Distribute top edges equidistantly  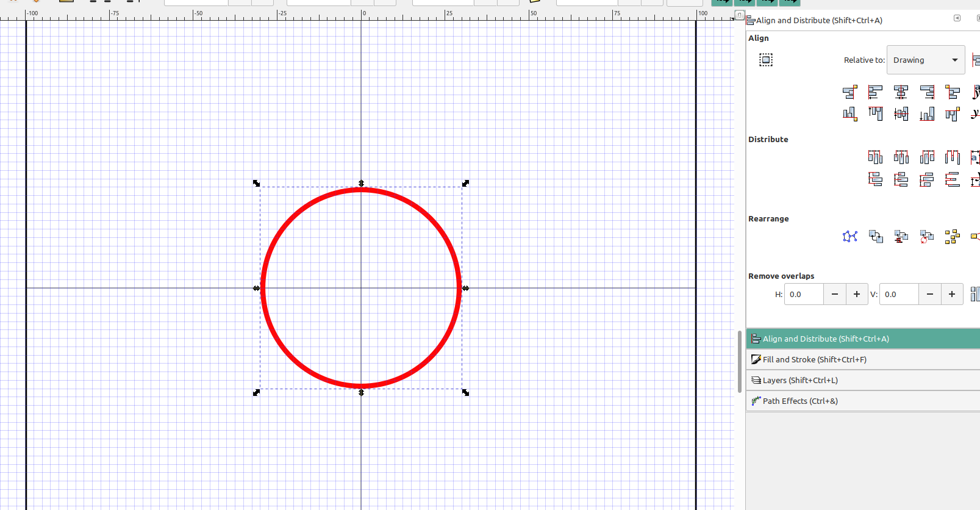coord(875,179)
